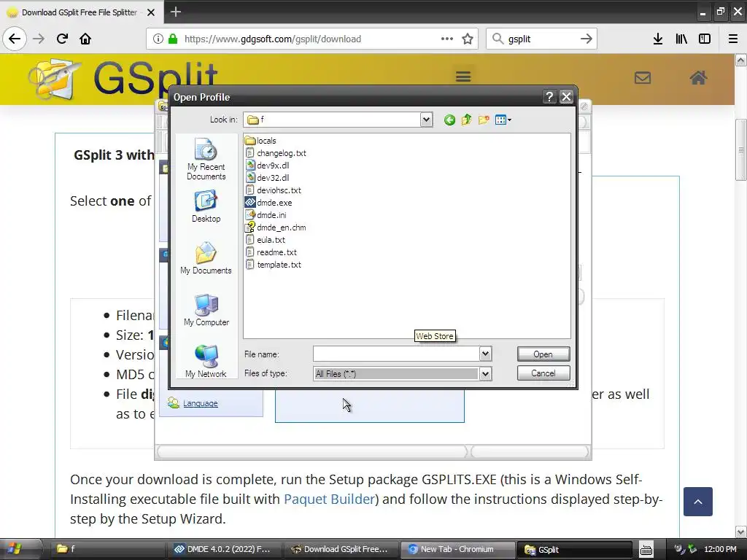Go to Firefox home page
747x560 pixels.
tap(85, 39)
